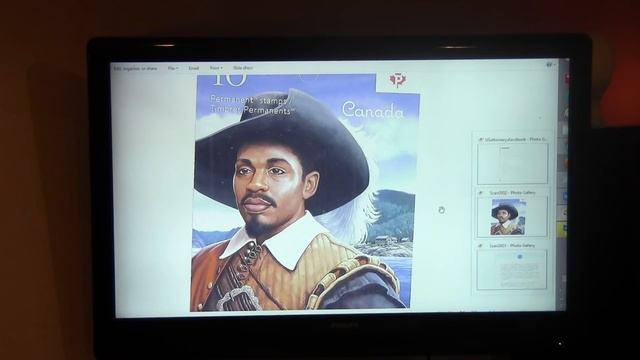Open the File menu in Photo Gallery
The image size is (640, 360).
pyautogui.click(x=173, y=68)
